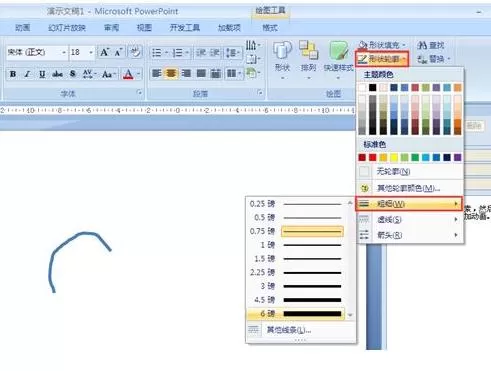Click distributed alignment icon
Screen dimensions: 491x371
216,73
